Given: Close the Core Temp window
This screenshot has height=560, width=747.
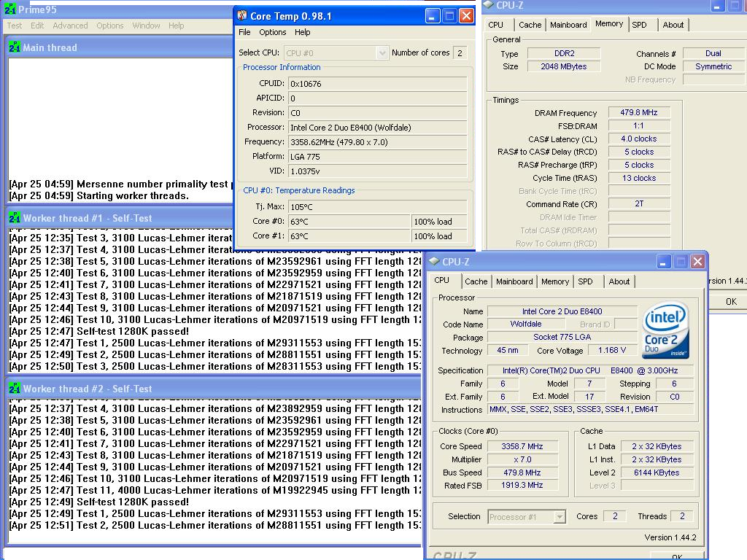Looking at the screenshot, I should point(466,16).
